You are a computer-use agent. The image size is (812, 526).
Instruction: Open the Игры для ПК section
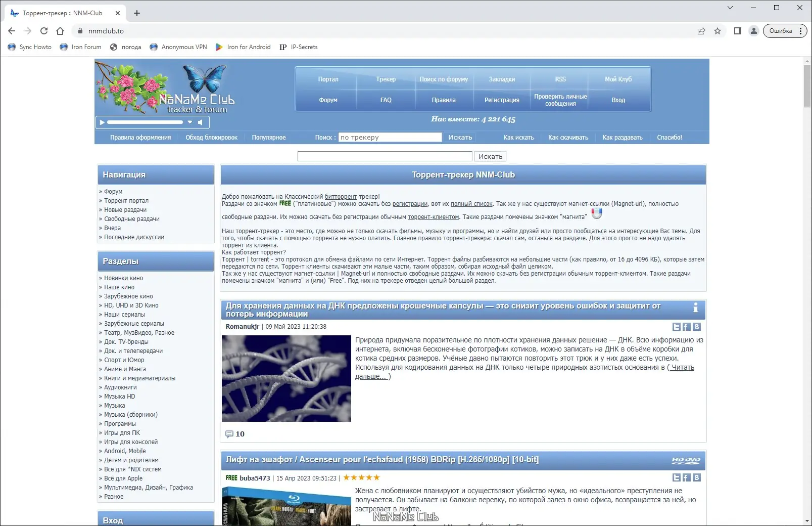122,433
